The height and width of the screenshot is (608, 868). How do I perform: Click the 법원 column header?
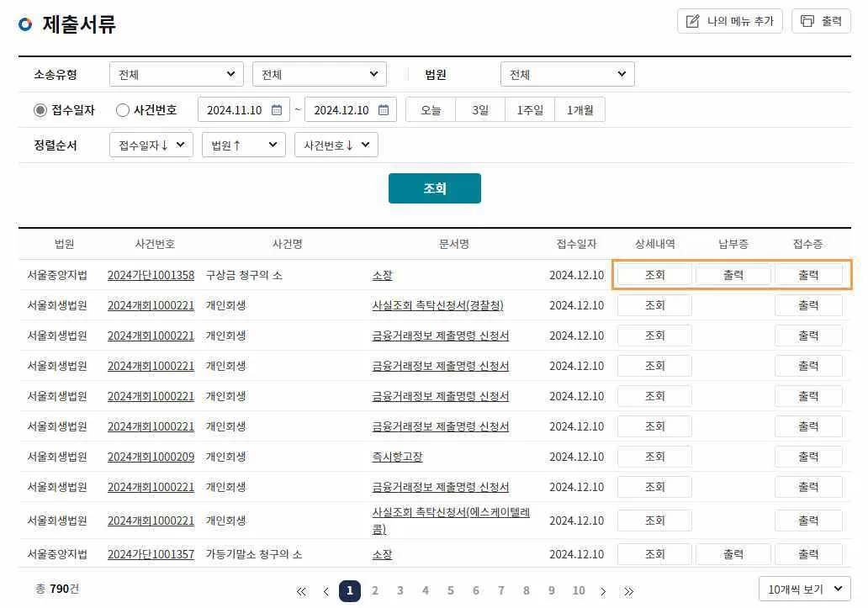point(64,243)
